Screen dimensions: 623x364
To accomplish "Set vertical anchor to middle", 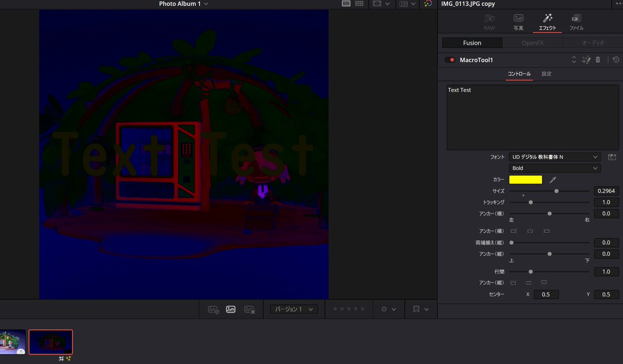I will click(529, 283).
